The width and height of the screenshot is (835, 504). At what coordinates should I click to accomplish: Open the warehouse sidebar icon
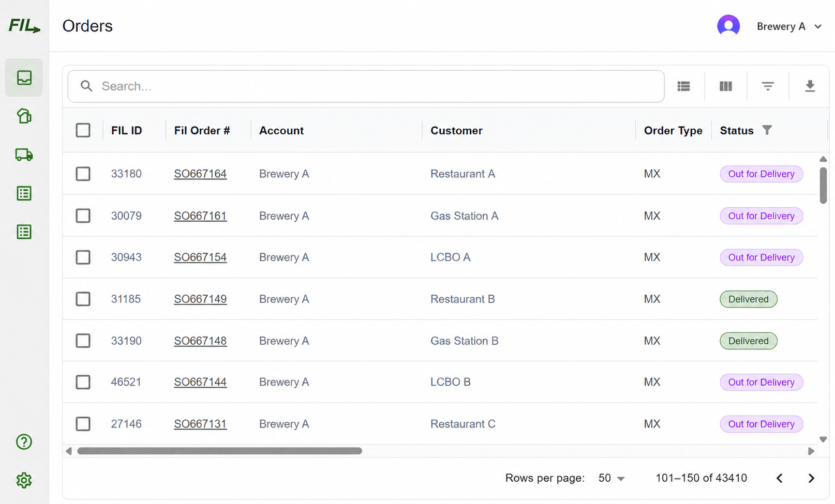[24, 116]
